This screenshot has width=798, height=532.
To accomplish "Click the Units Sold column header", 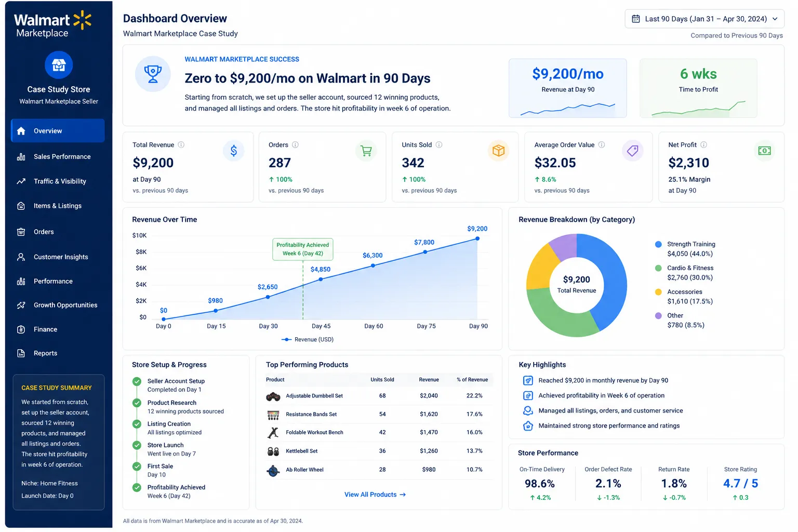I will (382, 380).
